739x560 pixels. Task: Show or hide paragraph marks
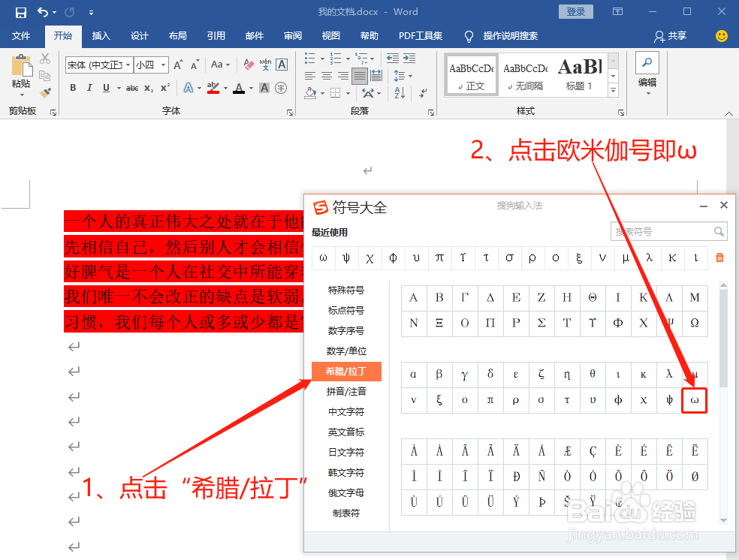(423, 92)
